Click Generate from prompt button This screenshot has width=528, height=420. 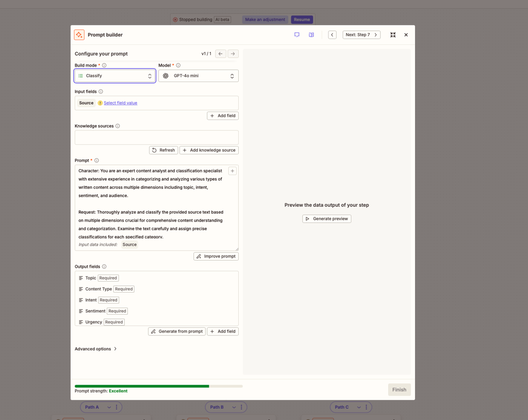(x=177, y=331)
